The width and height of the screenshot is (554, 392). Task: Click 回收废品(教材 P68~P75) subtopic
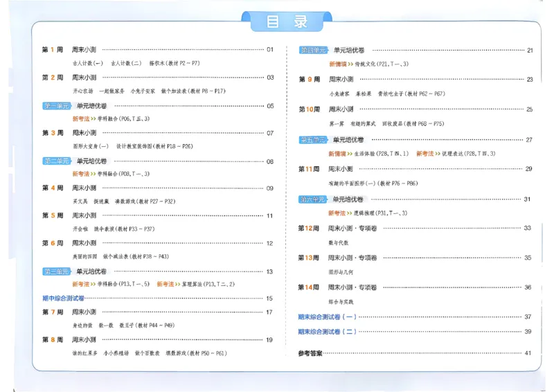(413, 124)
